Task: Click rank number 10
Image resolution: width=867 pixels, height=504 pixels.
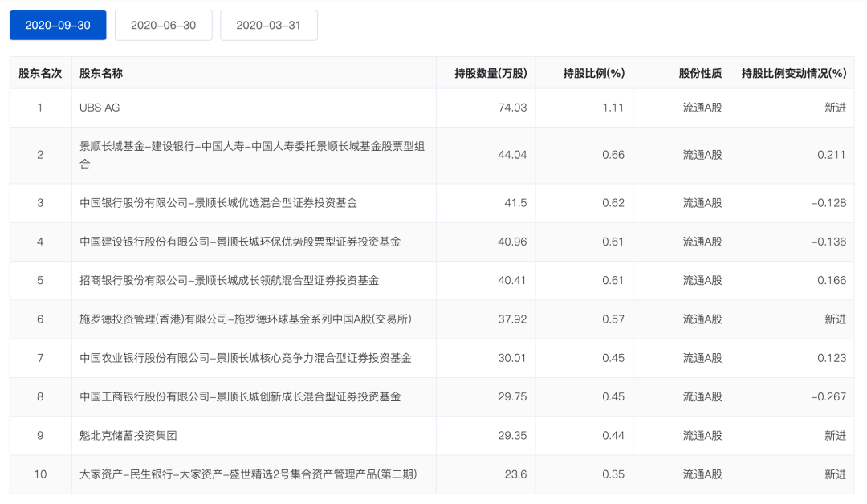Action: click(x=40, y=474)
